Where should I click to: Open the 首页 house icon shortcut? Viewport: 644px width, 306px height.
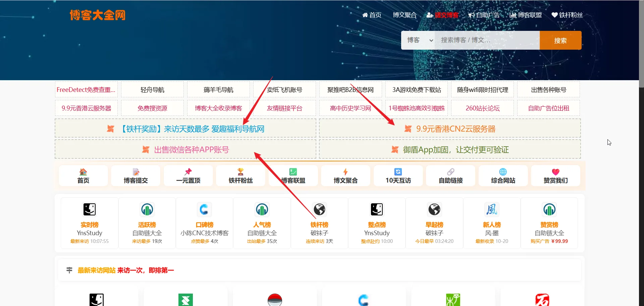click(83, 172)
